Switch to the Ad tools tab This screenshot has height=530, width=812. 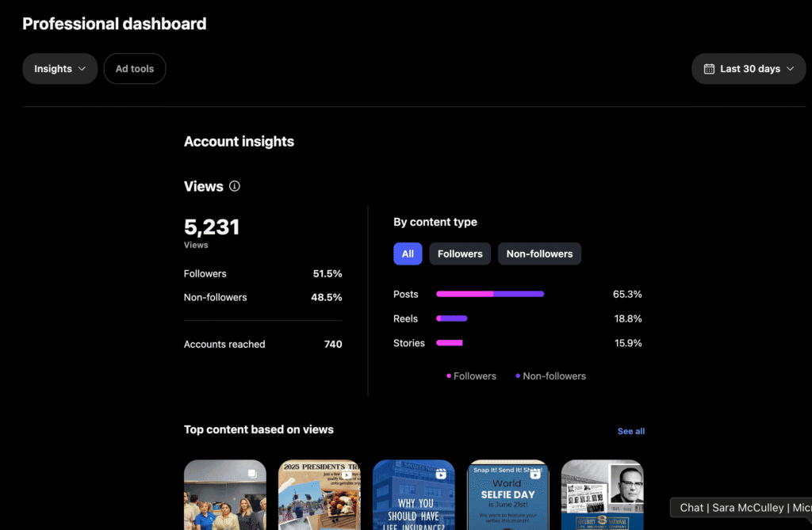pos(135,69)
